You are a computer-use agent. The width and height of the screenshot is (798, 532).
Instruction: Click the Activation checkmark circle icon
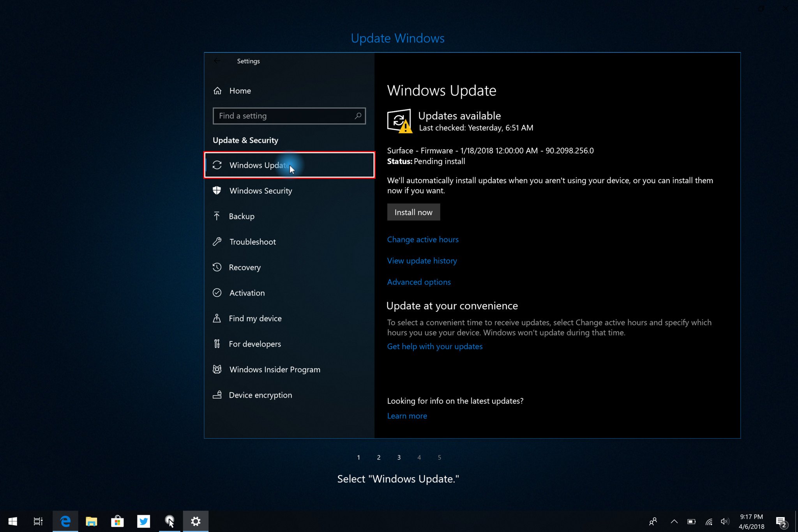(217, 293)
